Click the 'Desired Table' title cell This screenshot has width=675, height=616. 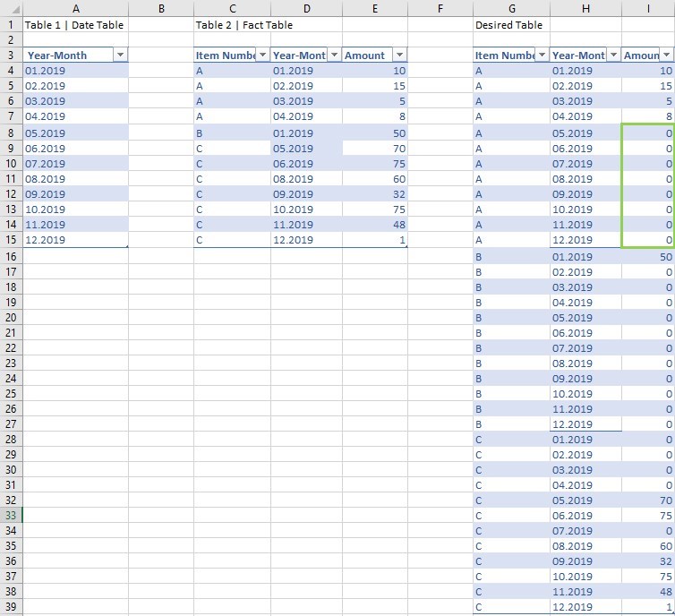point(511,24)
